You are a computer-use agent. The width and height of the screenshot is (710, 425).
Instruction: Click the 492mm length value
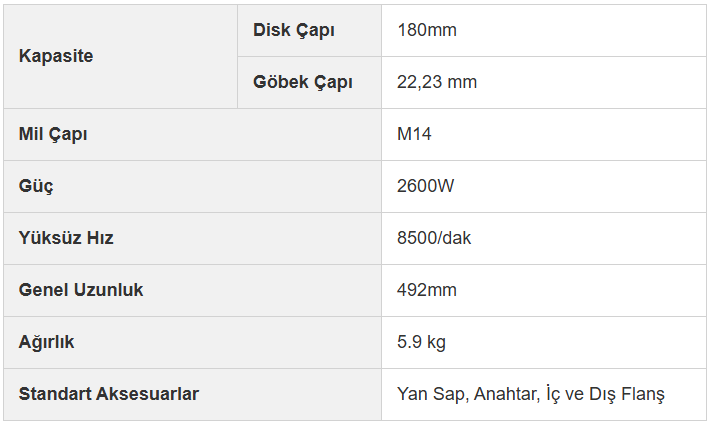(427, 290)
